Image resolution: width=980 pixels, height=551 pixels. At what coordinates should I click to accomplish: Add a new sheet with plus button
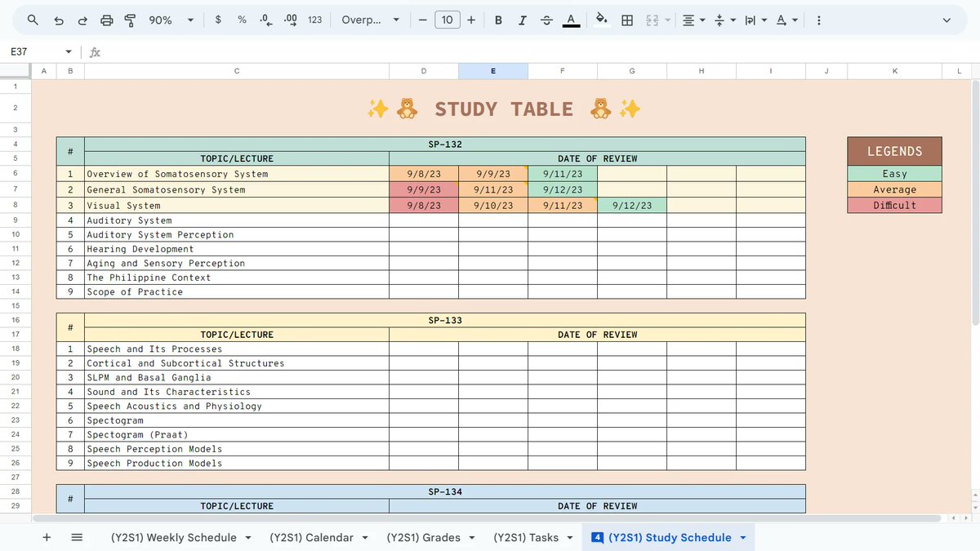tap(47, 537)
